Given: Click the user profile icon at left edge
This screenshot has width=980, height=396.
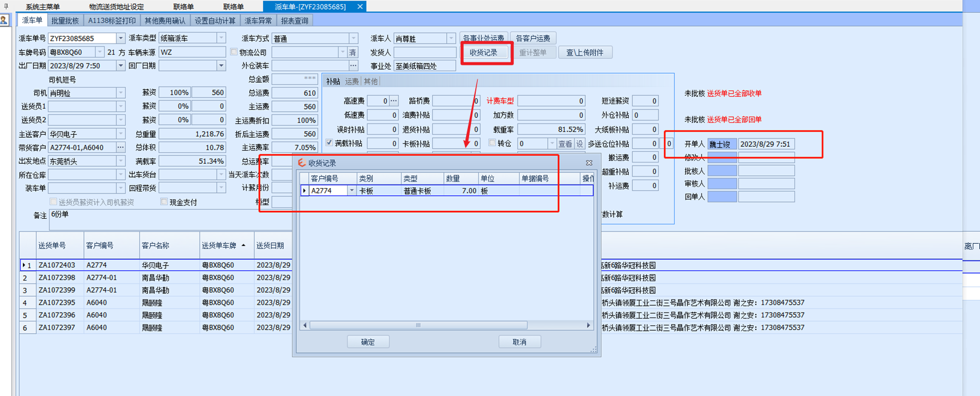Looking at the screenshot, I should (x=4, y=20).
